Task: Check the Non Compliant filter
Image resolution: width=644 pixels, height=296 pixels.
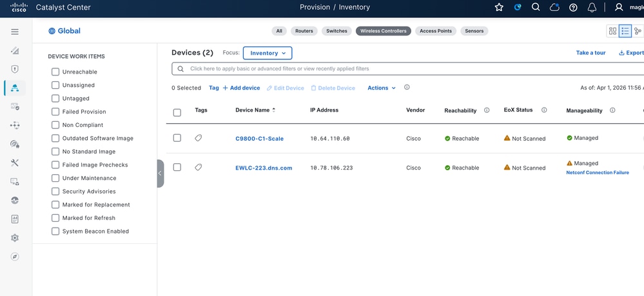Action: coord(55,125)
